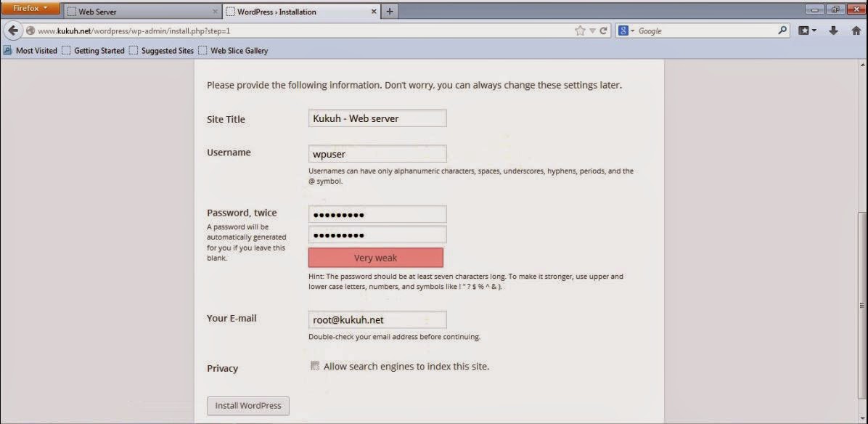Image resolution: width=868 pixels, height=424 pixels.
Task: Open the Bookmarks menu icon
Action: 807,31
